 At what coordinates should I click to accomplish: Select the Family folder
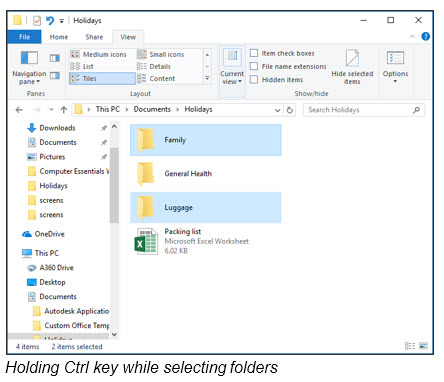(x=206, y=140)
